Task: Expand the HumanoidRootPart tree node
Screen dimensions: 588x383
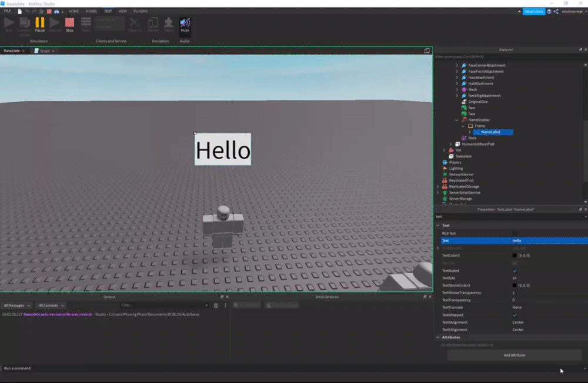Action: pyautogui.click(x=451, y=144)
